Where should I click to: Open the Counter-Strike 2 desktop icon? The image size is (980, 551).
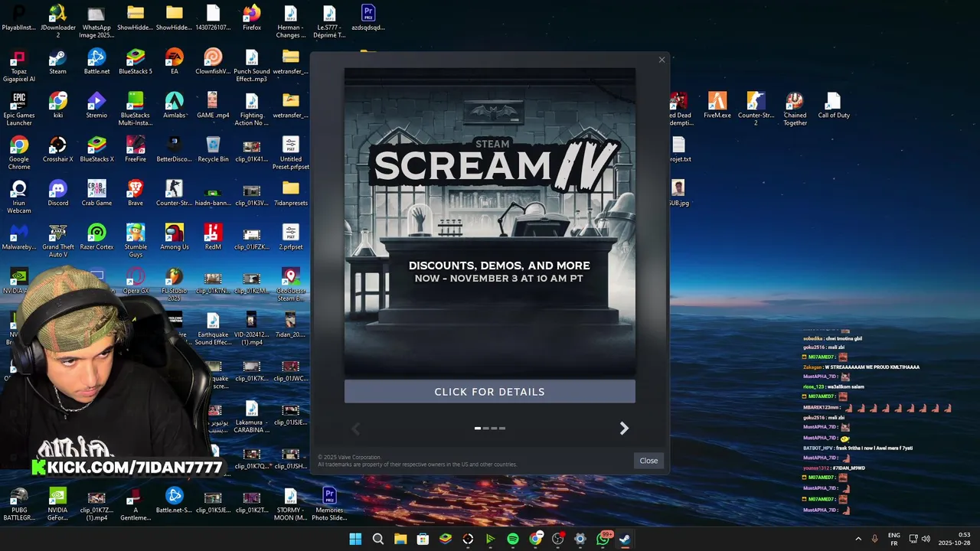tap(756, 110)
